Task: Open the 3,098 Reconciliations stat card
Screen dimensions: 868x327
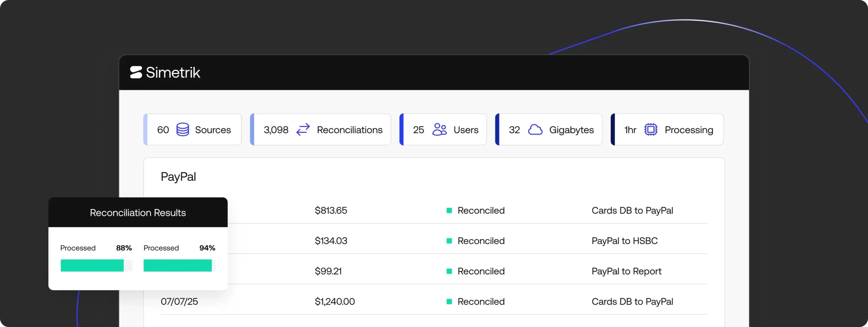Action: click(320, 129)
